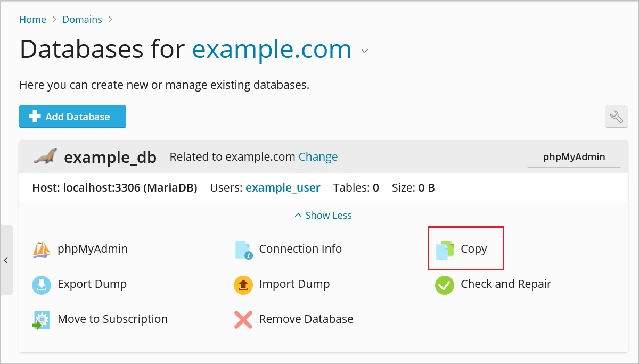Click the Add Database button
Screen dimensions: 639x364
72,117
